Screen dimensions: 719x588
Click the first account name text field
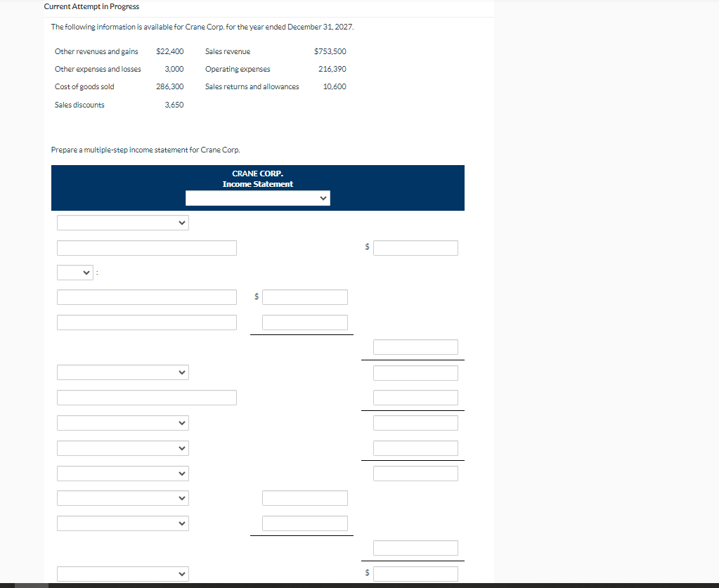tap(146, 247)
